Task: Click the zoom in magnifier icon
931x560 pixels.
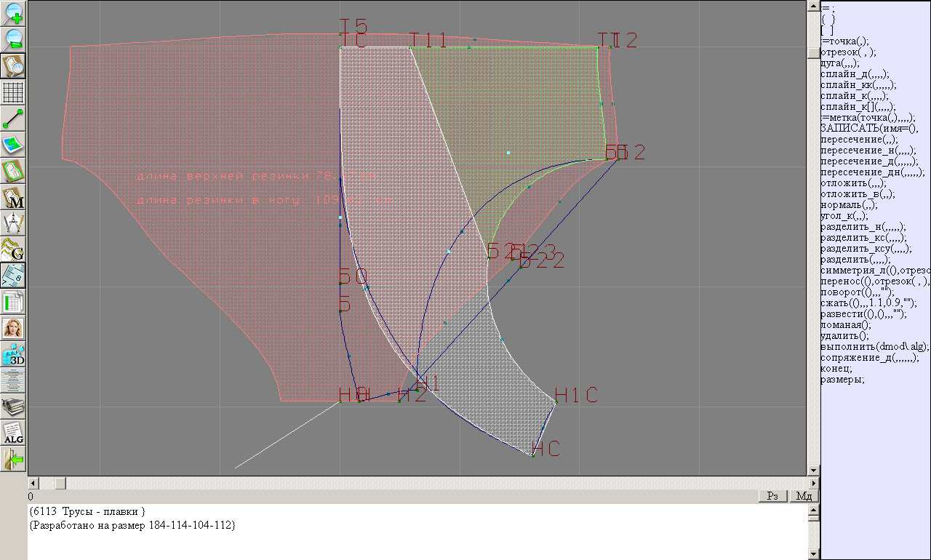Action: pos(14,13)
